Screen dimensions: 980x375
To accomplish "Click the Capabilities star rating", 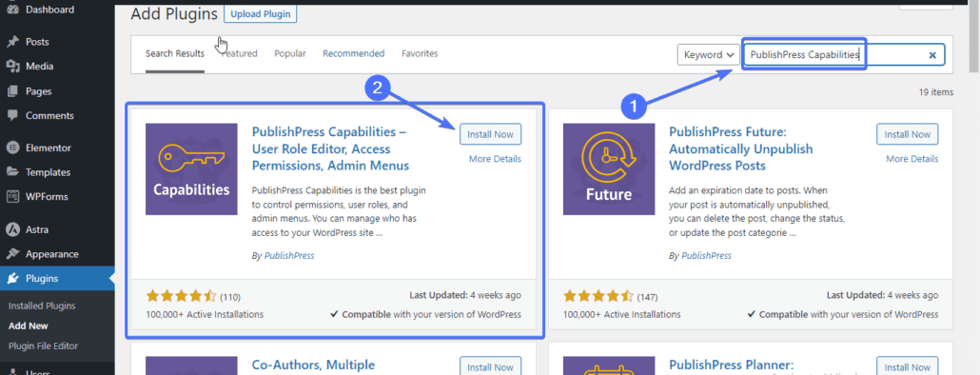I will [x=181, y=296].
